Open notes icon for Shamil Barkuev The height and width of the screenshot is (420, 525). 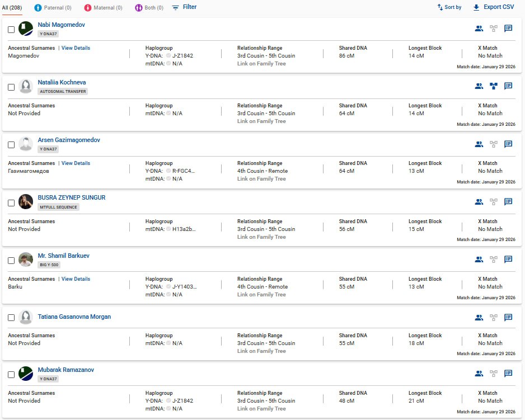tap(508, 259)
